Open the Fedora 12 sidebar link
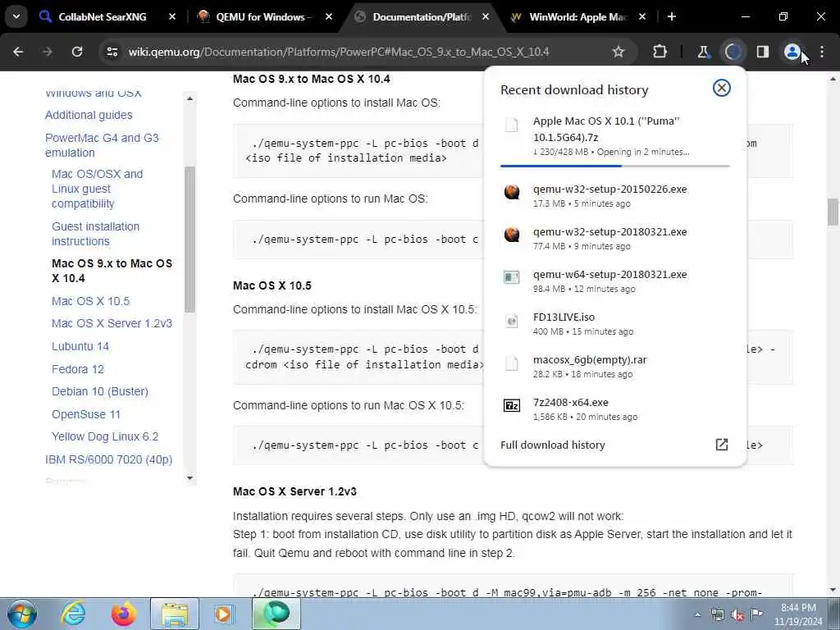The height and width of the screenshot is (630, 840). (x=78, y=369)
